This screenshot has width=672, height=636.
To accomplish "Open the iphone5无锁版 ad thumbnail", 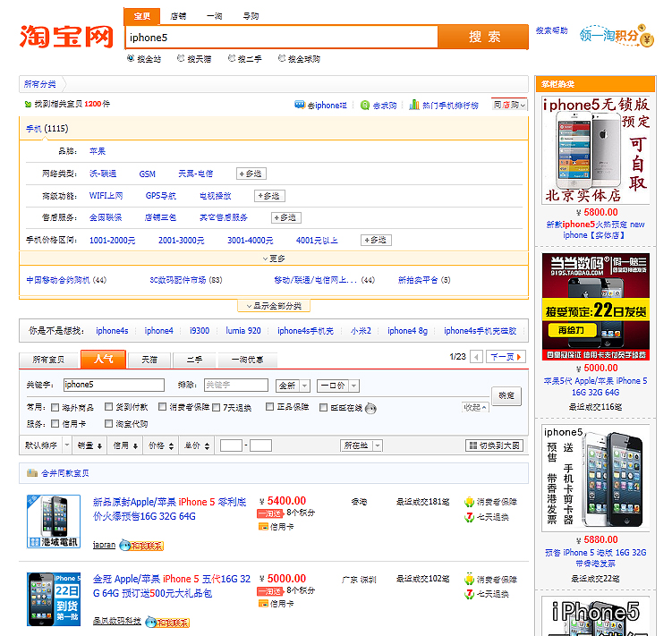I will [x=595, y=150].
